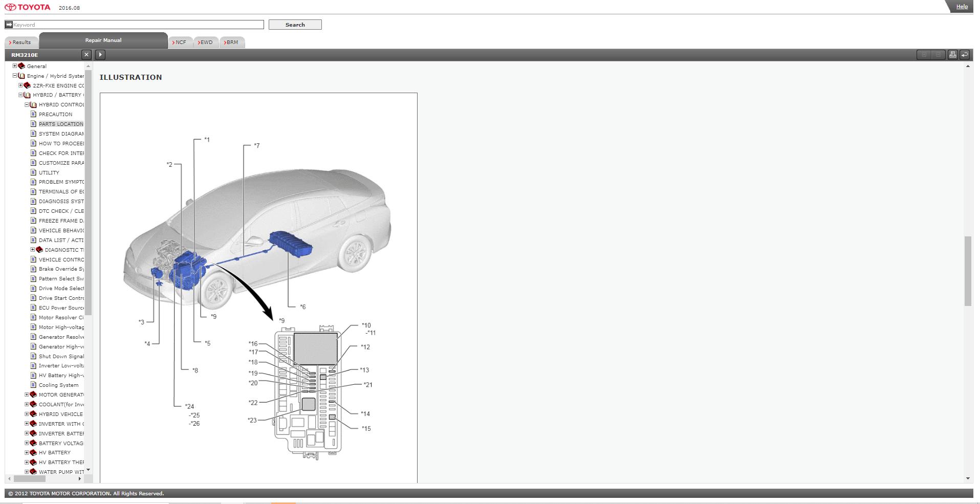
Task: Click the first greyed-out layout icon in the toolbar
Action: (924, 55)
